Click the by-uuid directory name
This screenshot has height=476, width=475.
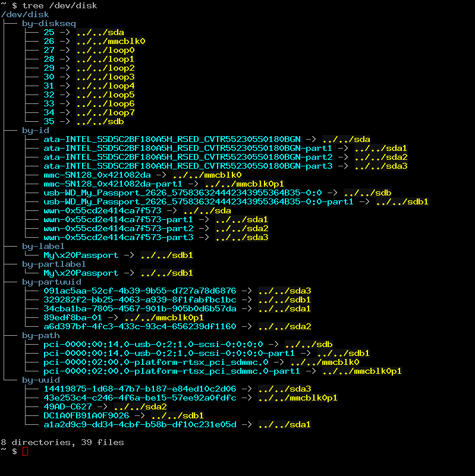pyautogui.click(x=41, y=380)
